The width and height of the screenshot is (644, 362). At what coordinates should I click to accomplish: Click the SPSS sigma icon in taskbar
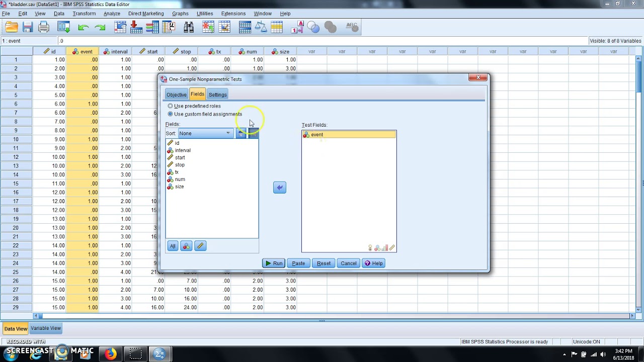159,354
